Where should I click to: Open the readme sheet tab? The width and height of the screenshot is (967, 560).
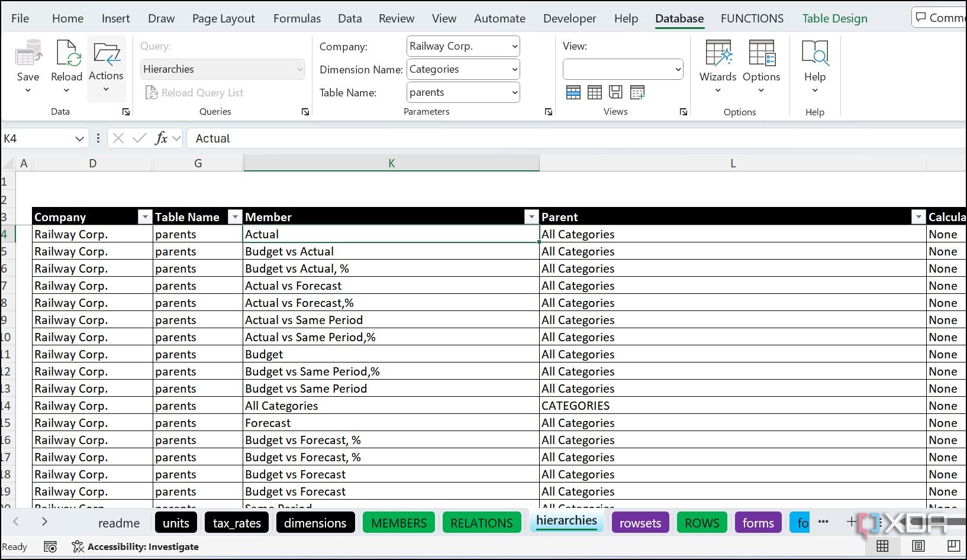119,523
